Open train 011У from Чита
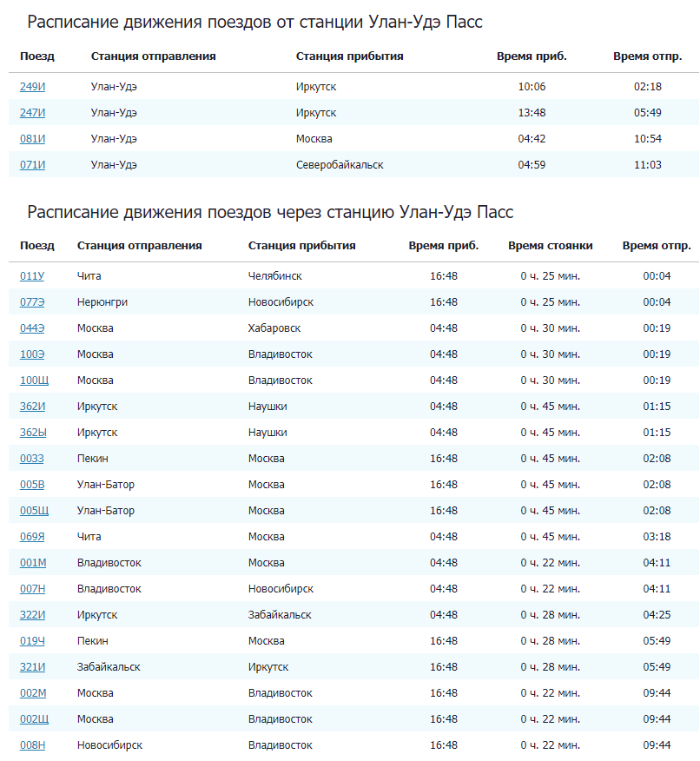 (x=31, y=276)
